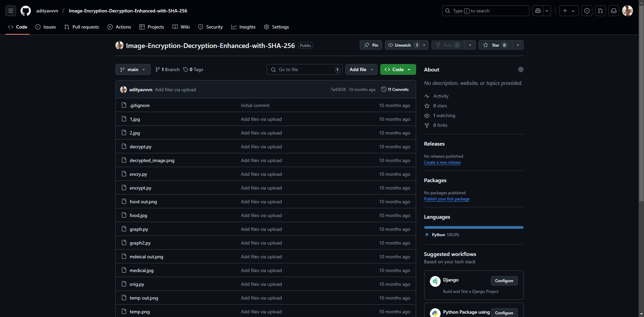Image resolution: width=644 pixels, height=317 pixels.
Task: Open the Copilot chat icon
Action: pos(538,11)
